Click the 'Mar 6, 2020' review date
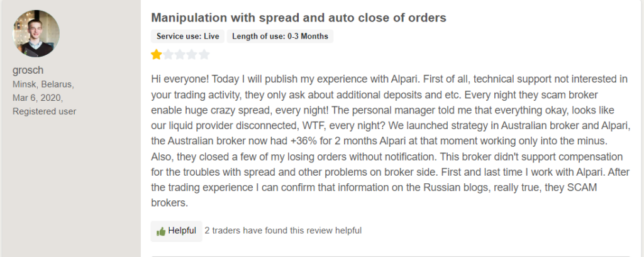This screenshot has width=644, height=257. [x=38, y=98]
